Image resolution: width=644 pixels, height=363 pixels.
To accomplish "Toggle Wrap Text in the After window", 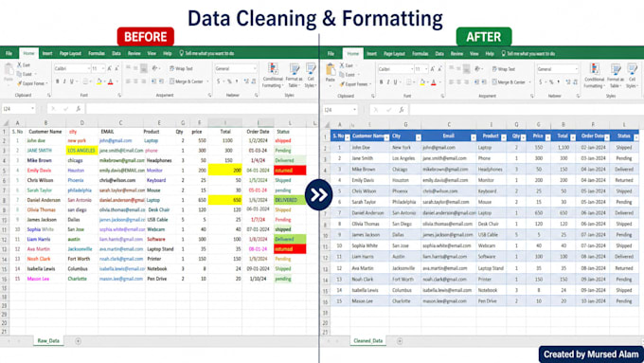I will pyautogui.click(x=503, y=69).
